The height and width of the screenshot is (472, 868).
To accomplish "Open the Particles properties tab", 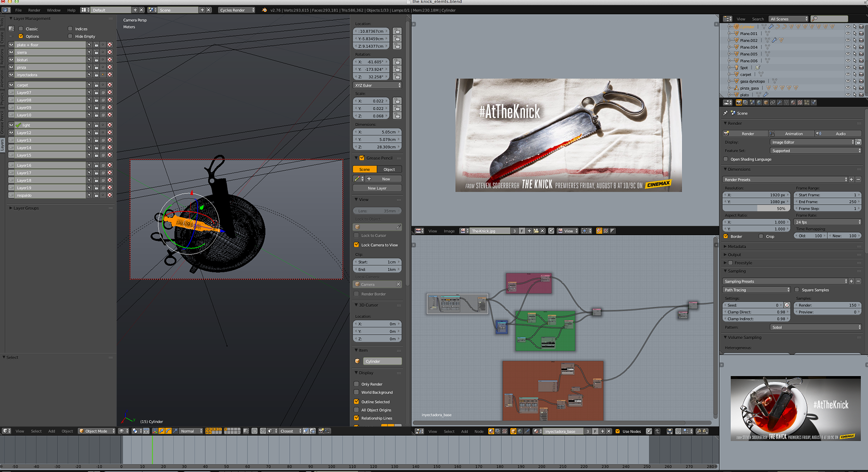I will pyautogui.click(x=807, y=103).
